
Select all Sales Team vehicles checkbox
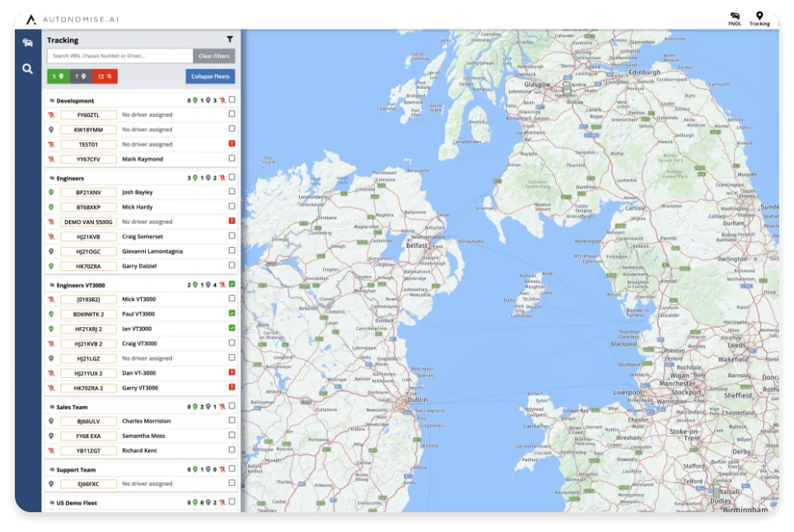231,406
